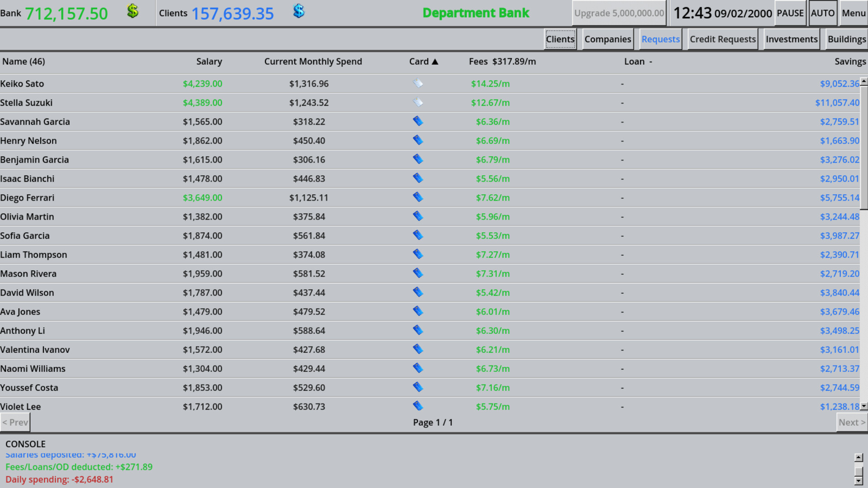Select Henry Nelson's card icon
The height and width of the screenshot is (488, 868).
[x=418, y=140]
